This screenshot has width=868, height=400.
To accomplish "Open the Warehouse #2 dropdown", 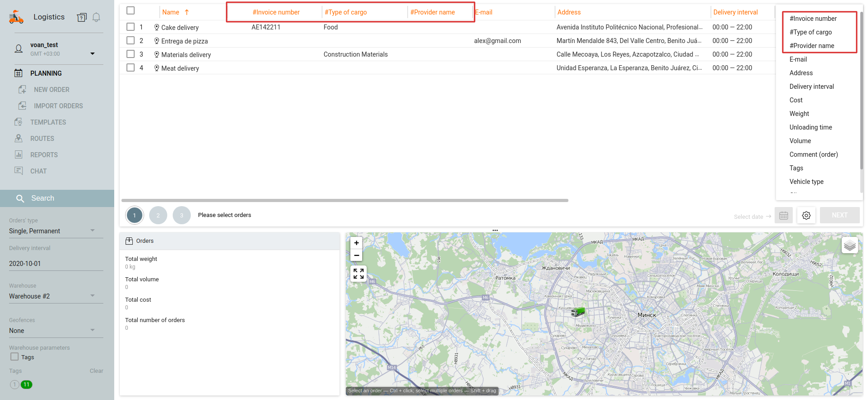I will click(x=92, y=296).
